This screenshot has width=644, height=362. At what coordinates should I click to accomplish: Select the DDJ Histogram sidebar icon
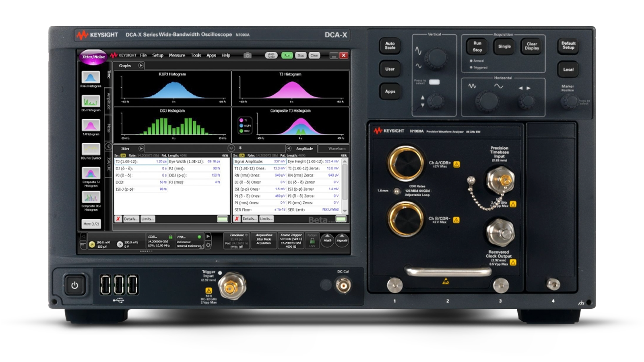click(x=91, y=101)
